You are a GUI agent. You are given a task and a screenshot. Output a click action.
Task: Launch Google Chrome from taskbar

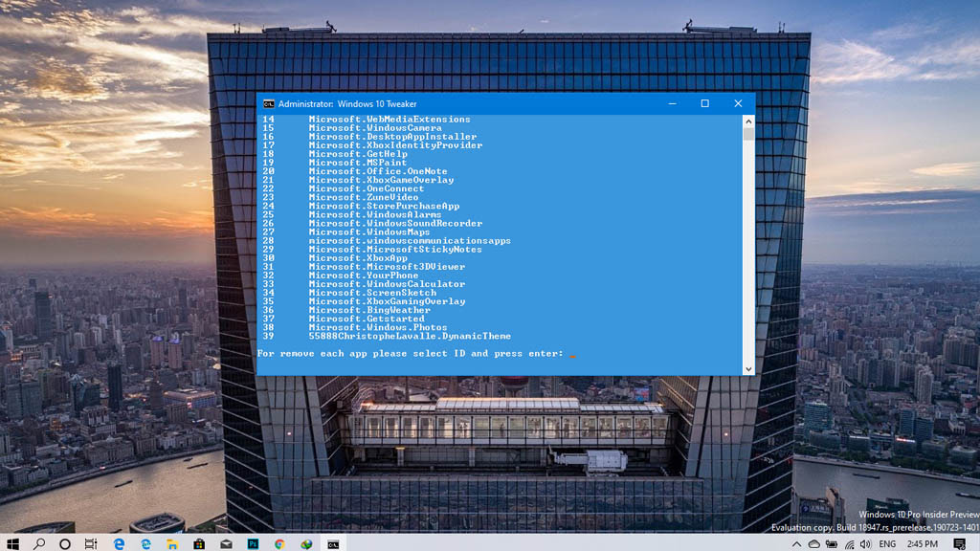pos(279,544)
